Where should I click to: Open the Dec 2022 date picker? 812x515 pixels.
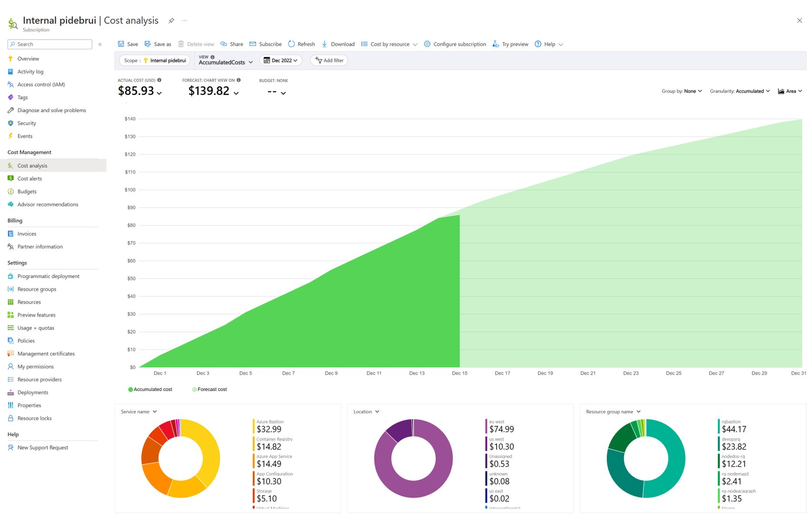[281, 61]
